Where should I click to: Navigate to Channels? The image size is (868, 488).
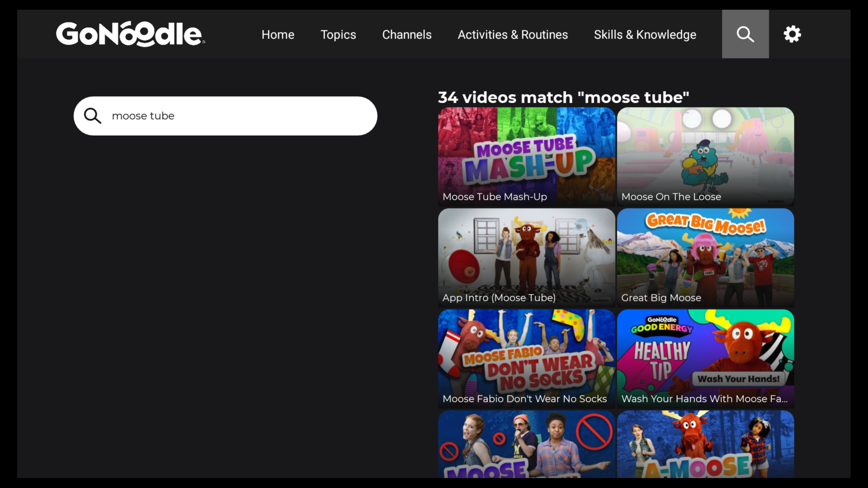click(406, 34)
